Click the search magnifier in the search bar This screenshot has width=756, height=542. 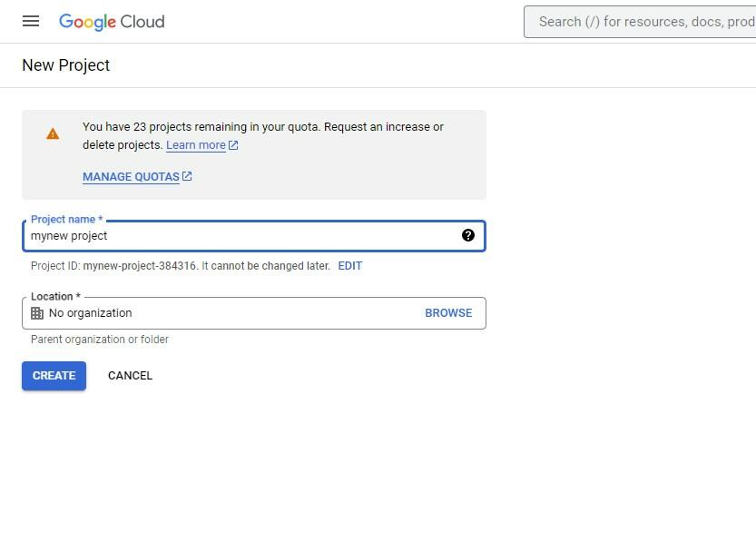(537, 22)
